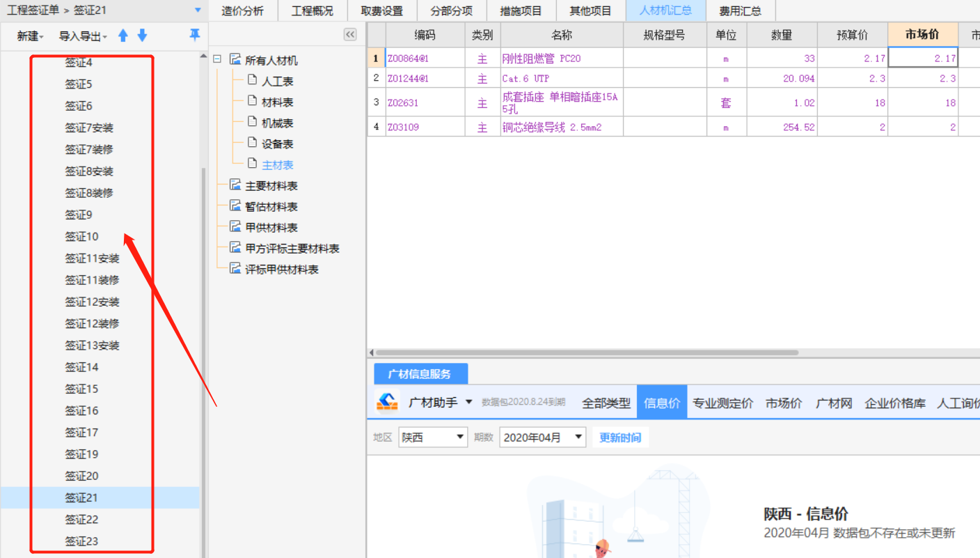Click the 预算价 column header
The height and width of the screenshot is (558, 980).
coord(853,35)
